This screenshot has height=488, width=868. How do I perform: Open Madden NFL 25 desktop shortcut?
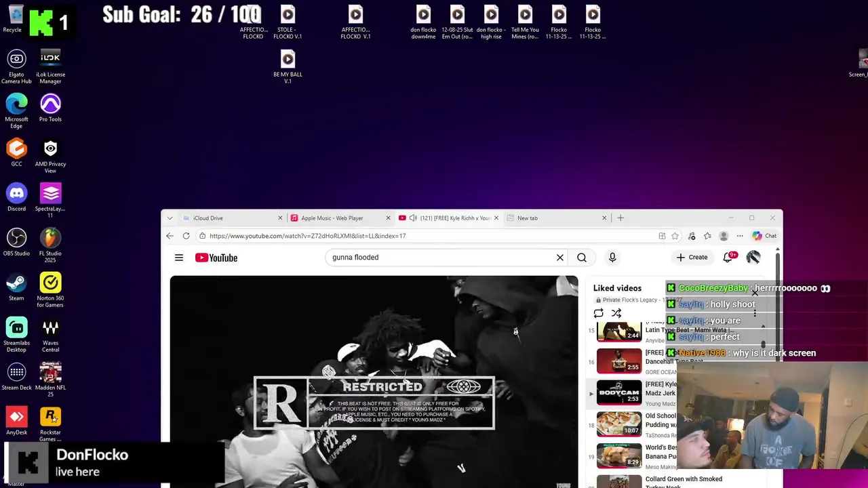coord(50,380)
